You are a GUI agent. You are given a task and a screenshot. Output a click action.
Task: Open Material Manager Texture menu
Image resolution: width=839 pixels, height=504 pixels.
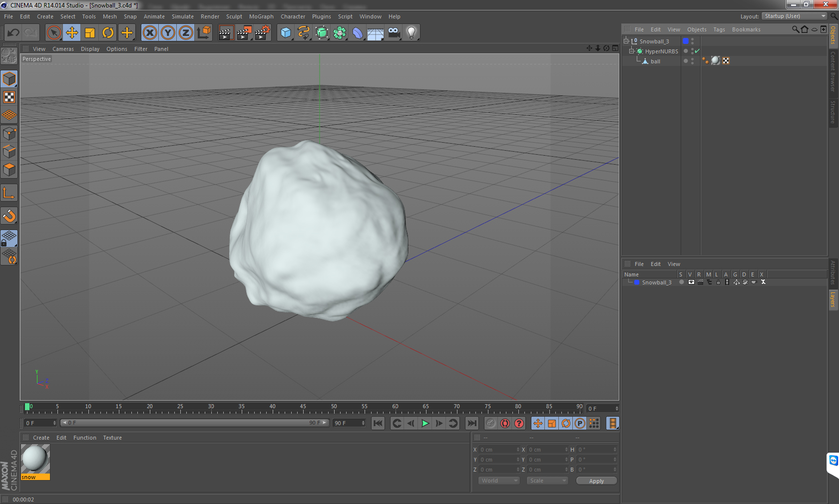click(x=112, y=438)
